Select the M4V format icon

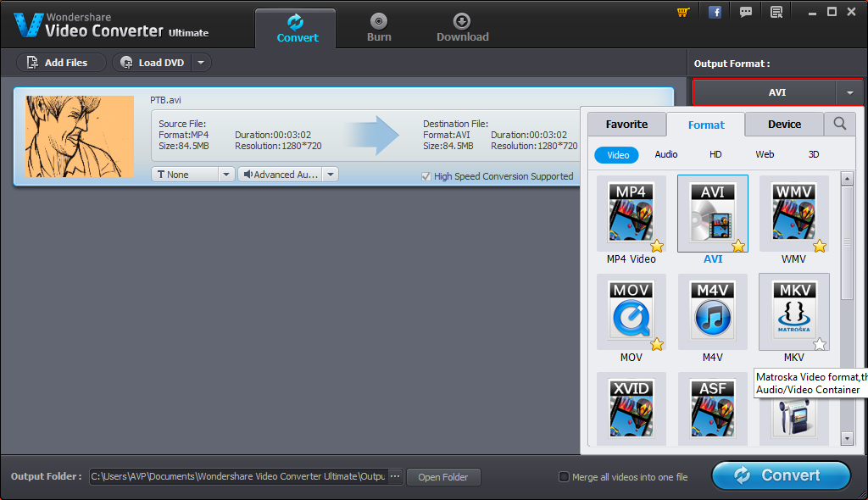click(712, 313)
